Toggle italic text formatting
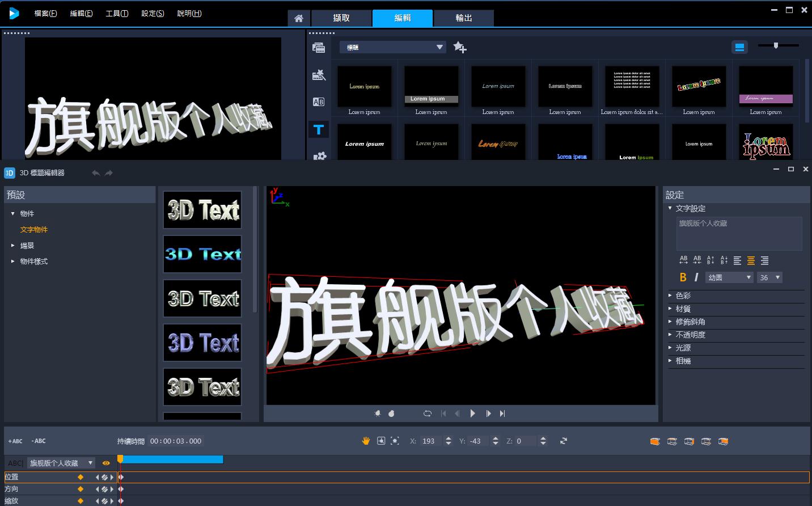 point(696,277)
